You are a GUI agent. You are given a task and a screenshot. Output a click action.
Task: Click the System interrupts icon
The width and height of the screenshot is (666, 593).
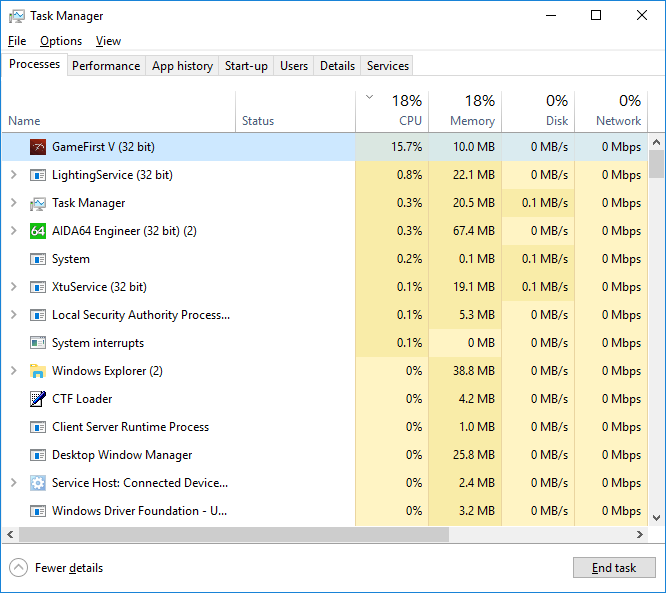click(x=38, y=343)
